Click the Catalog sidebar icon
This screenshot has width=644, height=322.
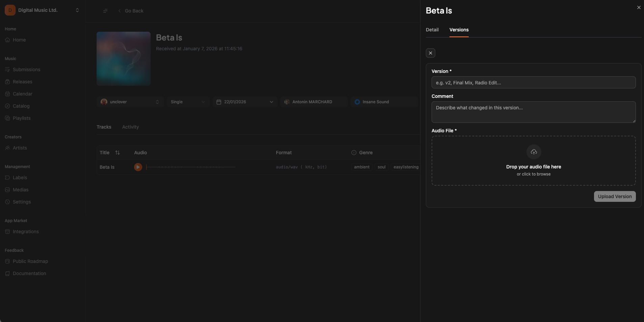(7, 106)
